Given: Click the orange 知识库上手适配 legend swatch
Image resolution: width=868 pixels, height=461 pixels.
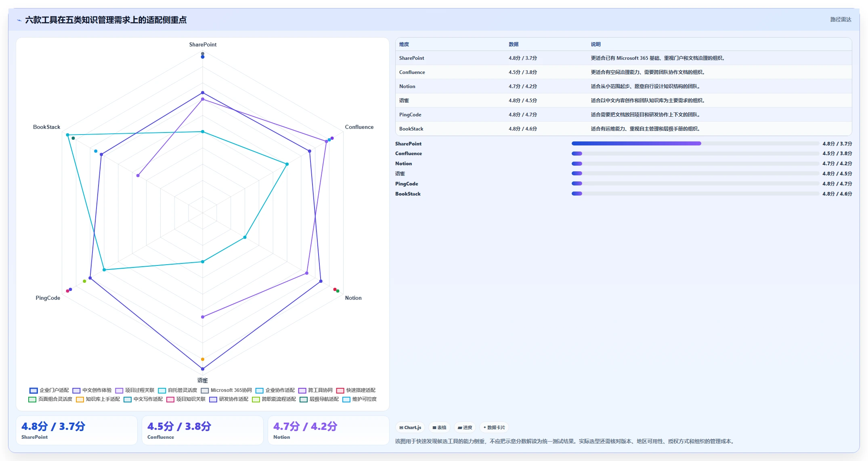Looking at the screenshot, I should coord(80,400).
